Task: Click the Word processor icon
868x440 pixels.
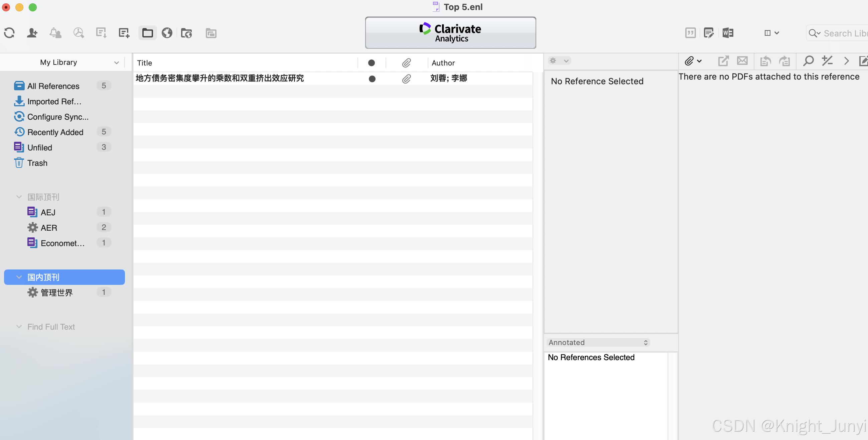Action: pos(728,33)
